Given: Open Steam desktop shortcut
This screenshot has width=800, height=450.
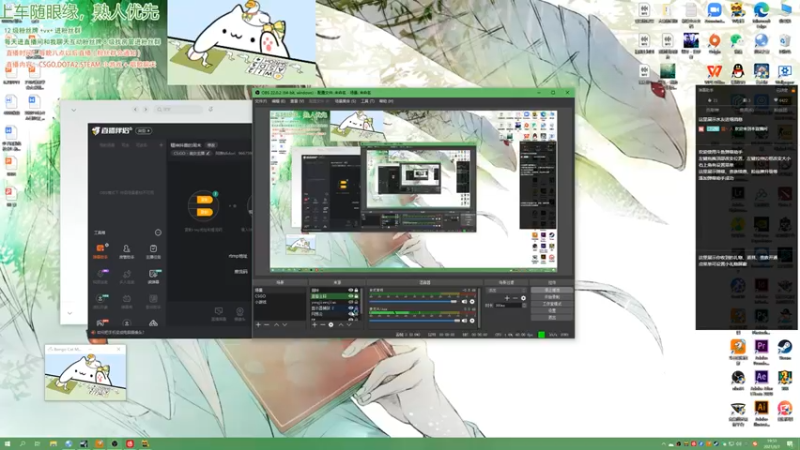Looking at the screenshot, I should click(x=785, y=346).
